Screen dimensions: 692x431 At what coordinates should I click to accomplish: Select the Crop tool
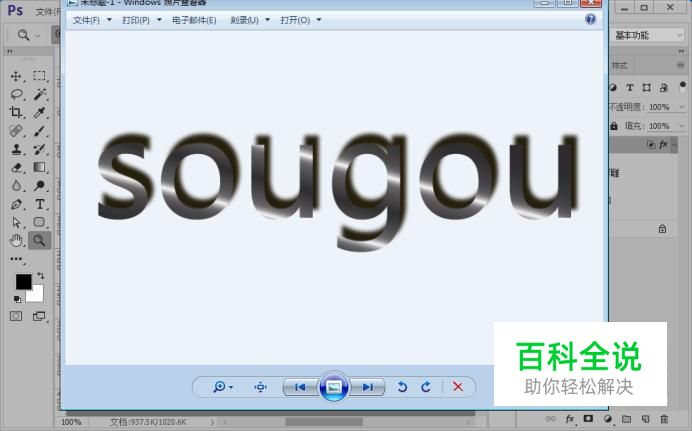click(16, 112)
